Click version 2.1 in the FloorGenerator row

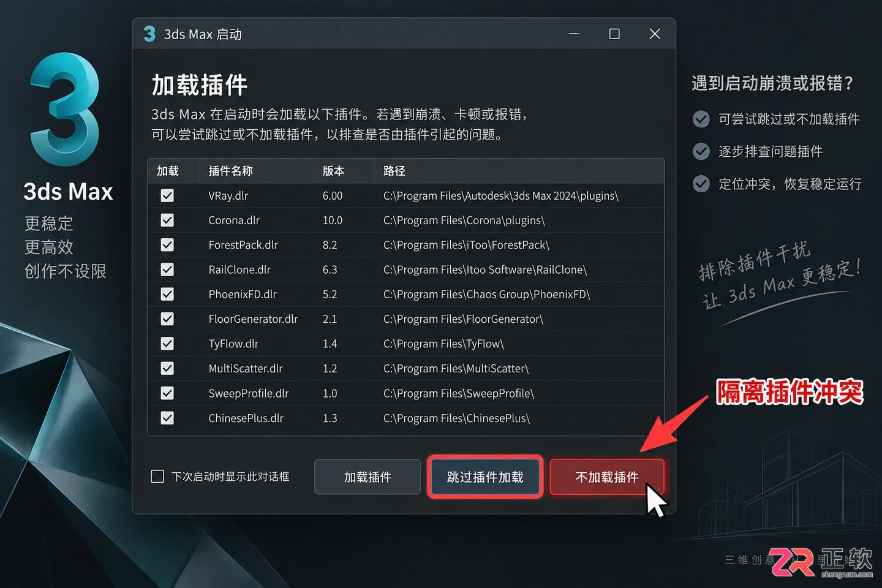pos(330,319)
